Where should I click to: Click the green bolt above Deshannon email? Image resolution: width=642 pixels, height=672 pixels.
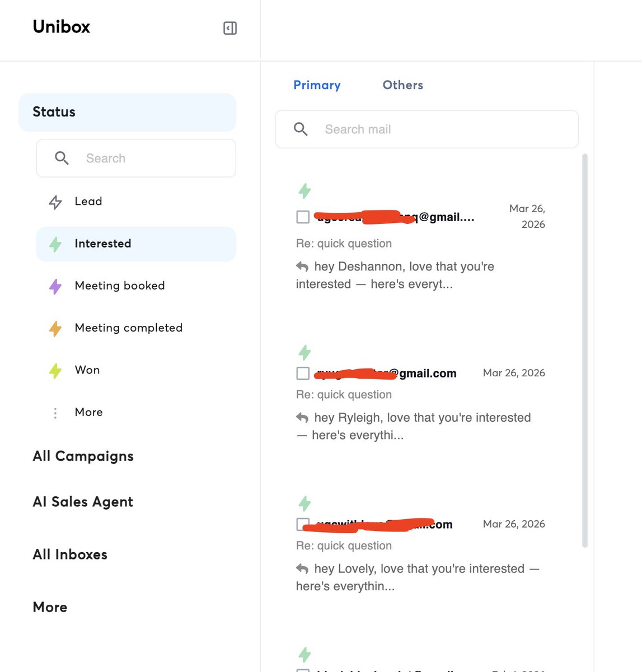tap(304, 191)
